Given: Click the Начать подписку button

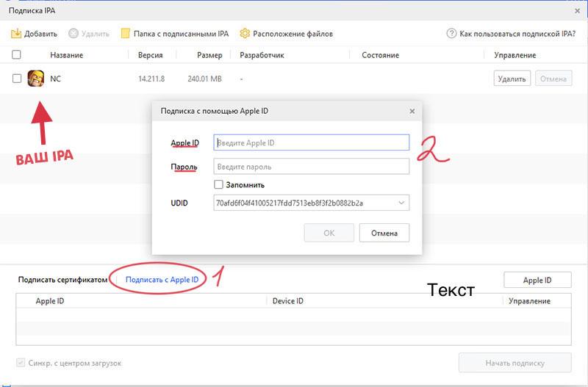Looking at the screenshot, I should click(x=515, y=363).
